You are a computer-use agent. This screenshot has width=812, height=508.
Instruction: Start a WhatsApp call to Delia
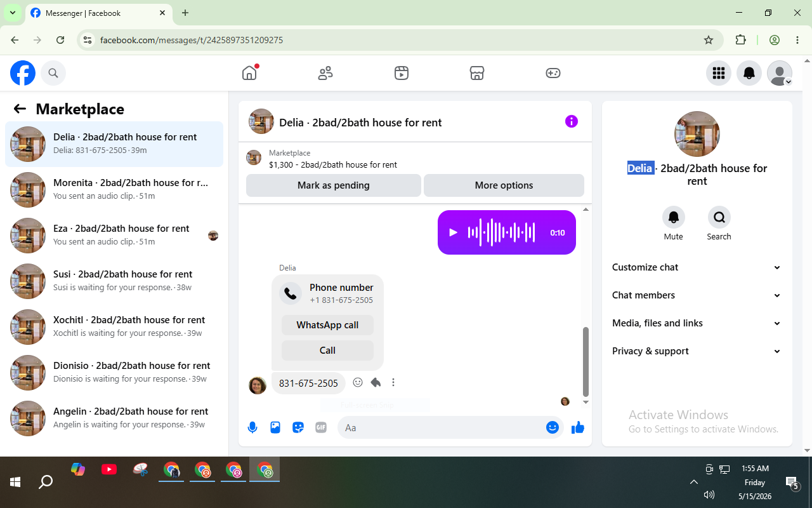tap(327, 325)
